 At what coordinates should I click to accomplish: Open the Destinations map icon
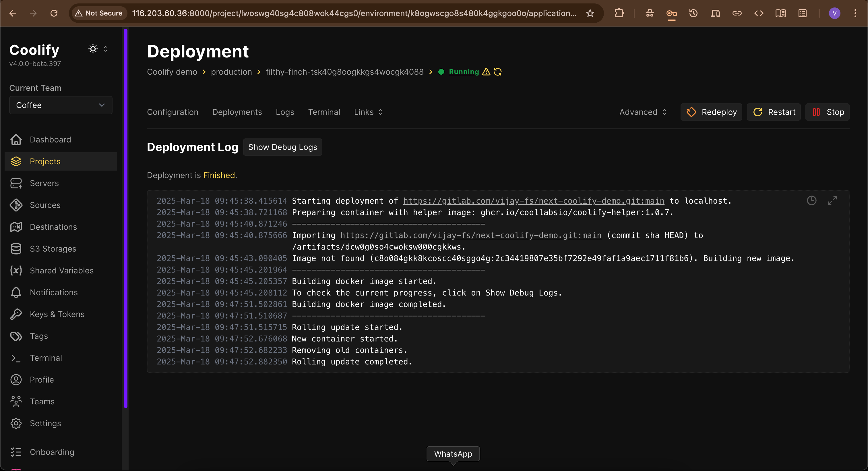click(x=16, y=227)
